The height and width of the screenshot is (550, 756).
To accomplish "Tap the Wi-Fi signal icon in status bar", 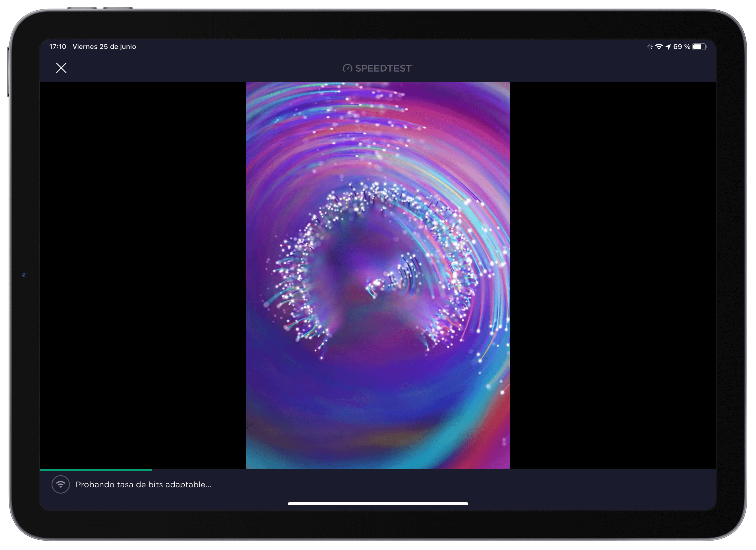I will [659, 47].
